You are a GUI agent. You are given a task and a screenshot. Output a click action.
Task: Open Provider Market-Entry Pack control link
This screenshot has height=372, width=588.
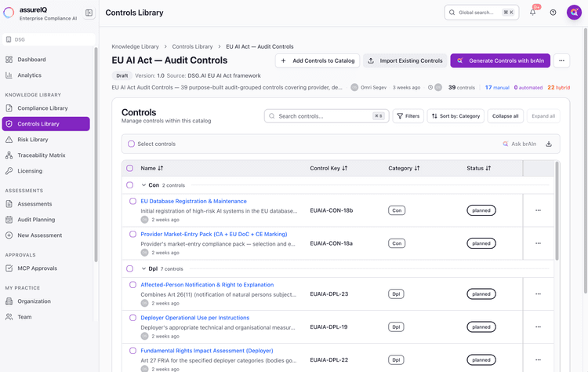(x=214, y=234)
